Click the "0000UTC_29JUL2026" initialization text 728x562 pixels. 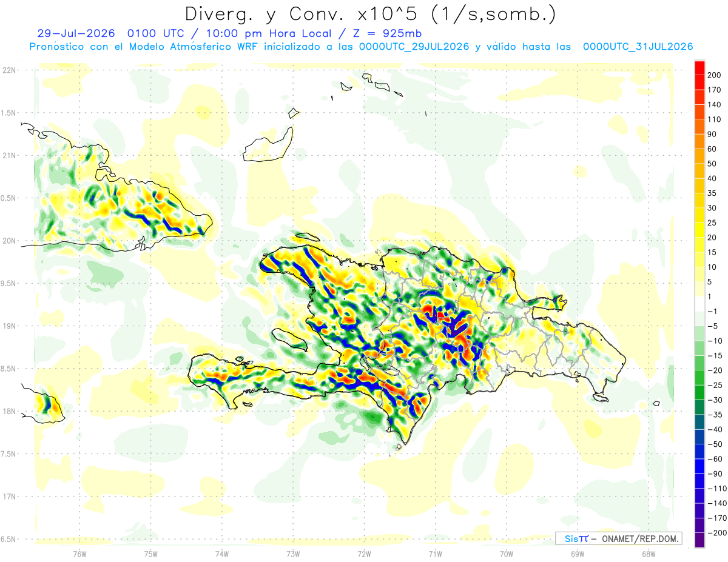[414, 47]
